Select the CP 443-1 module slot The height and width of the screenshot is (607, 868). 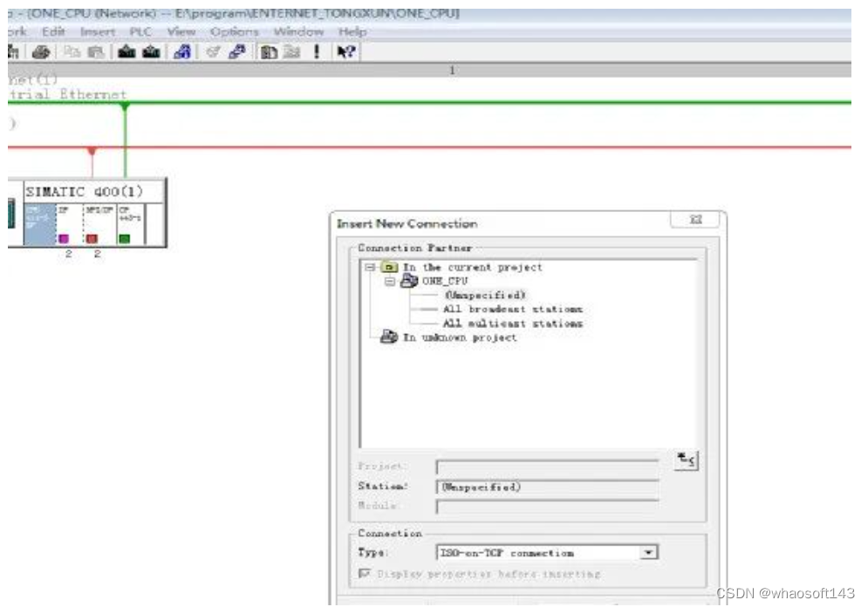(x=131, y=224)
